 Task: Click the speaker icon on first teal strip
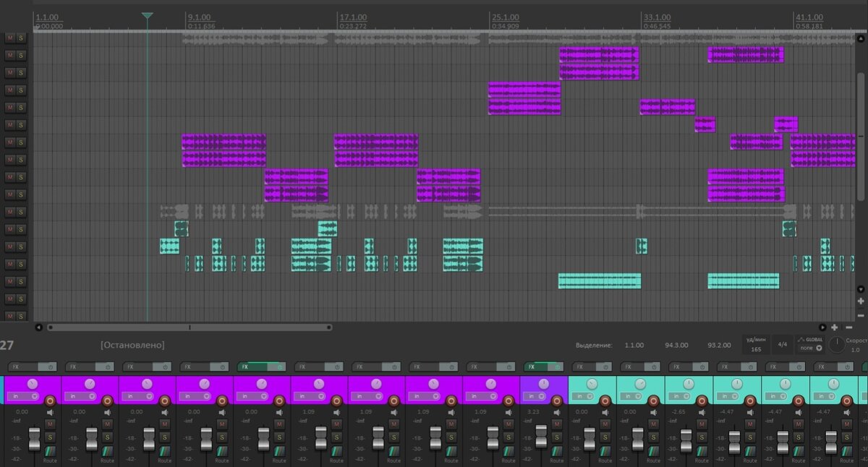pos(605,412)
